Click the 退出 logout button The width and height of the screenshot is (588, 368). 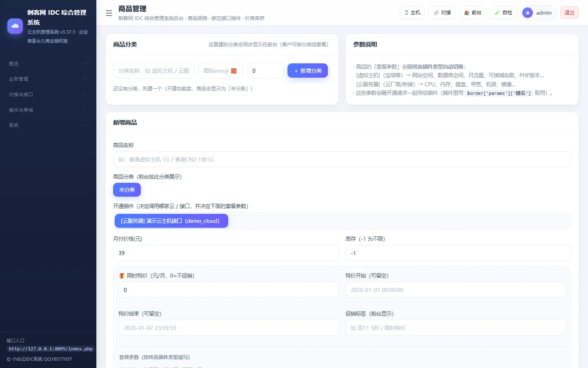(570, 13)
